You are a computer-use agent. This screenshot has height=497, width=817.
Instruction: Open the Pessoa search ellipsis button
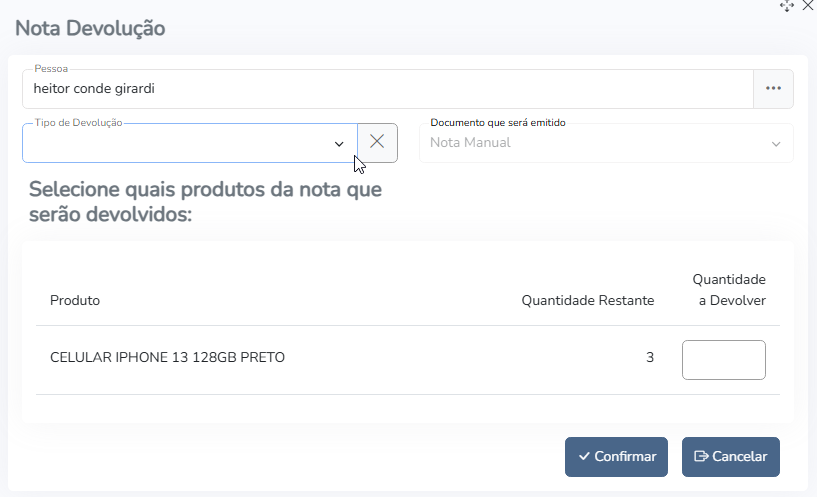click(773, 88)
